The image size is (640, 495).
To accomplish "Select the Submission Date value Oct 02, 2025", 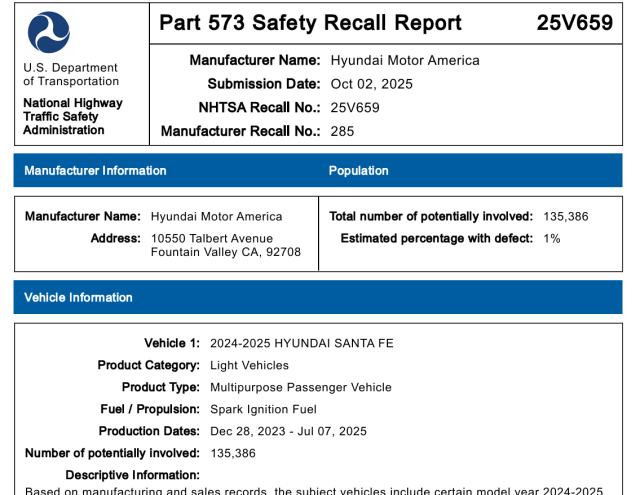I will [371, 84].
